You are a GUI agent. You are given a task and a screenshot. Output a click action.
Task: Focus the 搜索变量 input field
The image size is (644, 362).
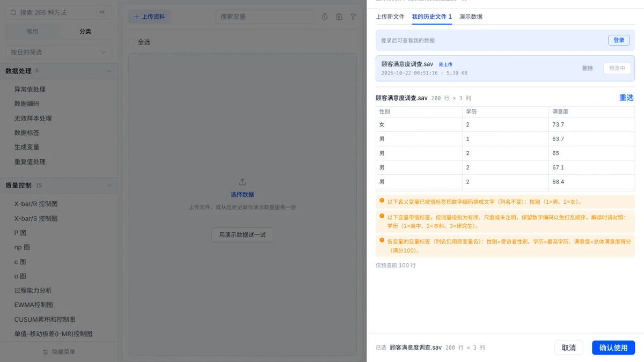[x=265, y=17]
